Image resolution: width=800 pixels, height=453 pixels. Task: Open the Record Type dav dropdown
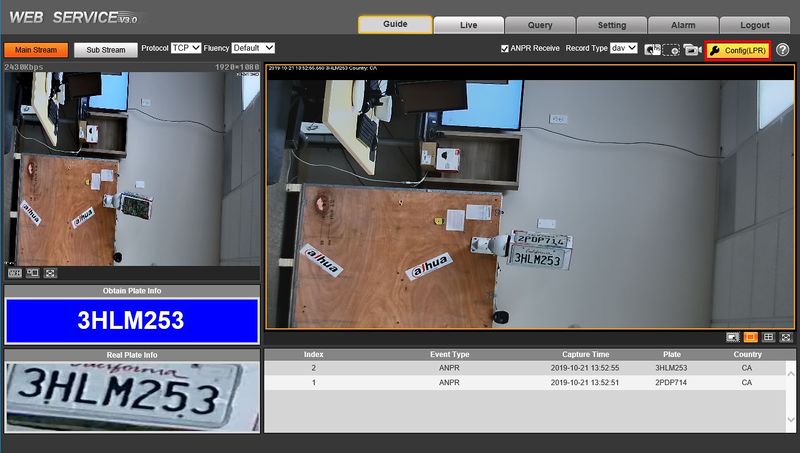[x=623, y=48]
